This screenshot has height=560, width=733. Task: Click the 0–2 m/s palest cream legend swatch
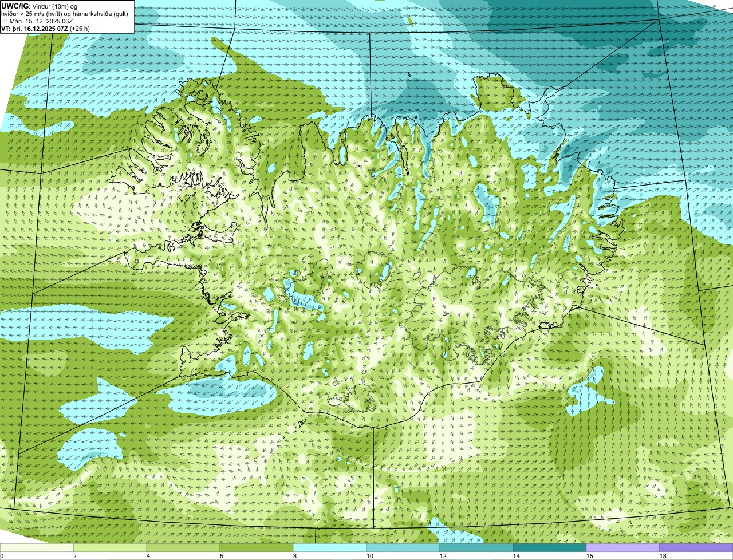[x=37, y=548]
